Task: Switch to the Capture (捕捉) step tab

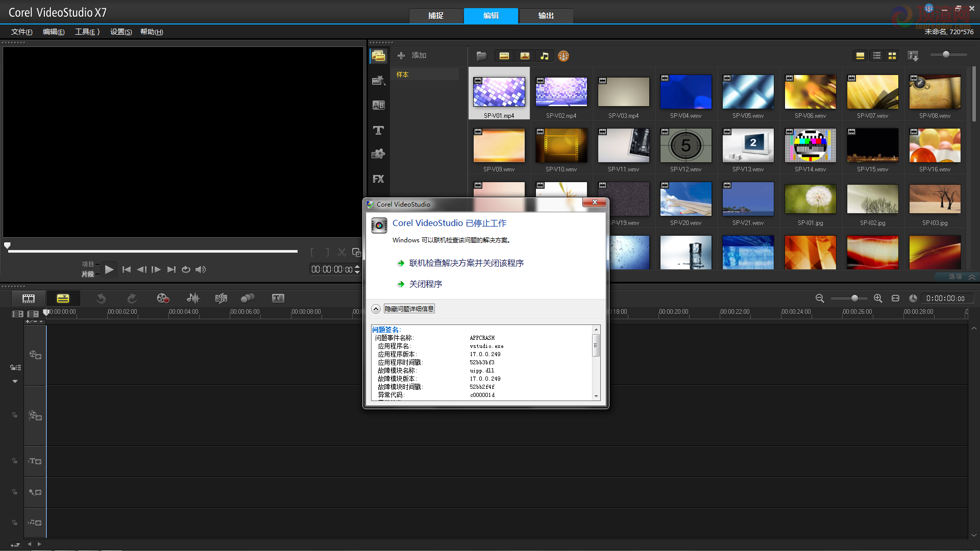Action: [x=436, y=16]
